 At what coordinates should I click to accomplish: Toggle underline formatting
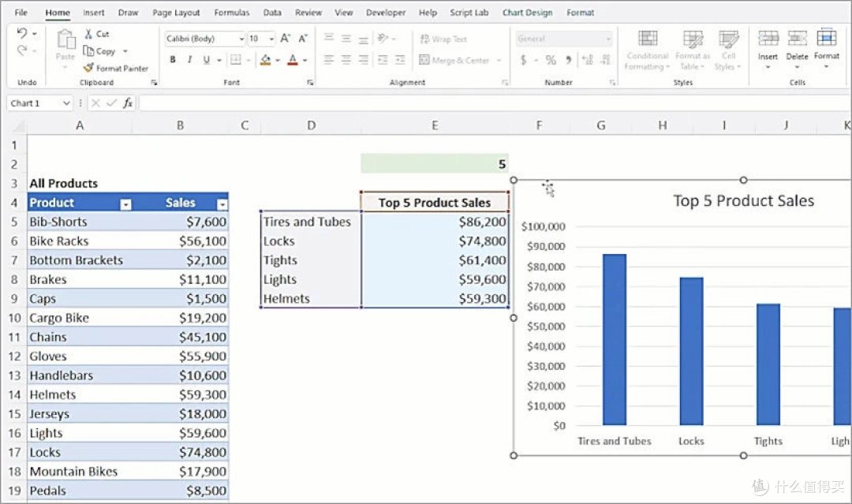pos(206,59)
